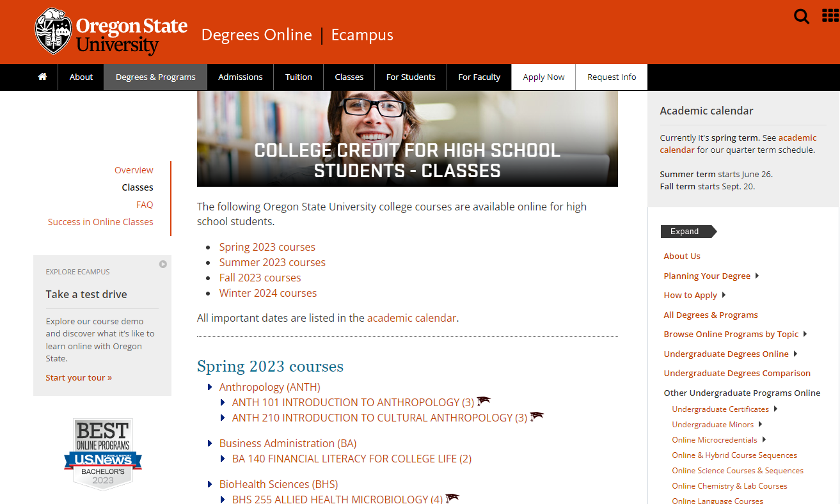840x504 pixels.
Task: Expand the Undergraduate Certificates arrow
Action: coord(776,409)
